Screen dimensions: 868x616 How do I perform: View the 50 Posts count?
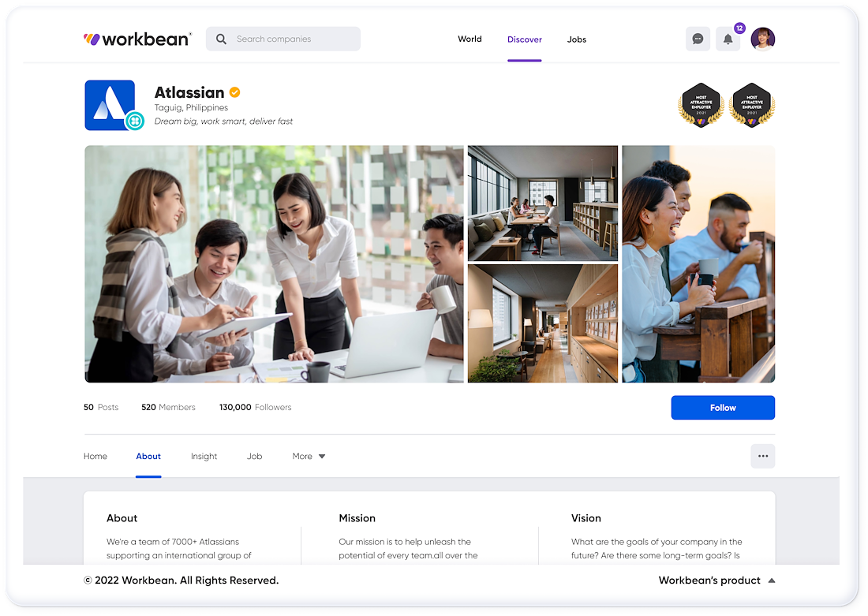[101, 407]
